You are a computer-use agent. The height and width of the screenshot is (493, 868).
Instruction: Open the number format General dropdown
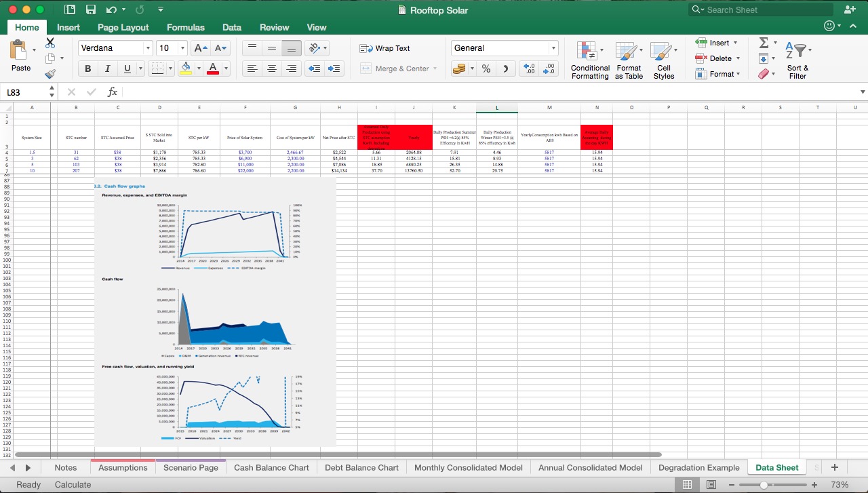click(555, 48)
